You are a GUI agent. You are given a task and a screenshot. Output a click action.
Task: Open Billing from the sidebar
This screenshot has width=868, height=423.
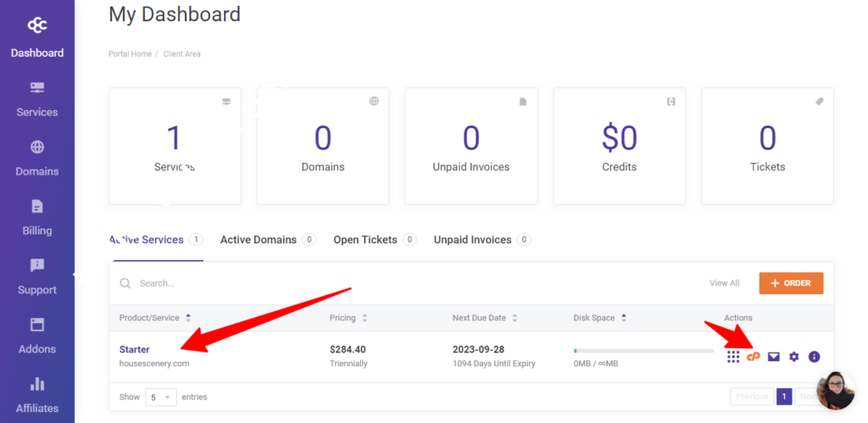tap(37, 218)
